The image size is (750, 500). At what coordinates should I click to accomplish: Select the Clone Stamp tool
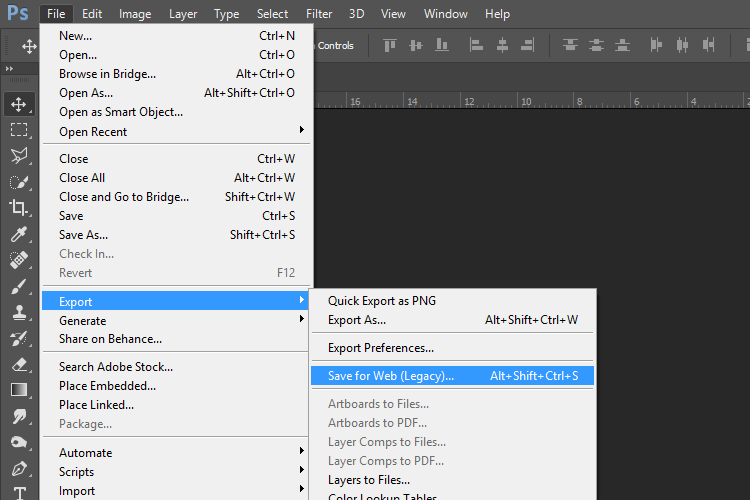coord(19,312)
